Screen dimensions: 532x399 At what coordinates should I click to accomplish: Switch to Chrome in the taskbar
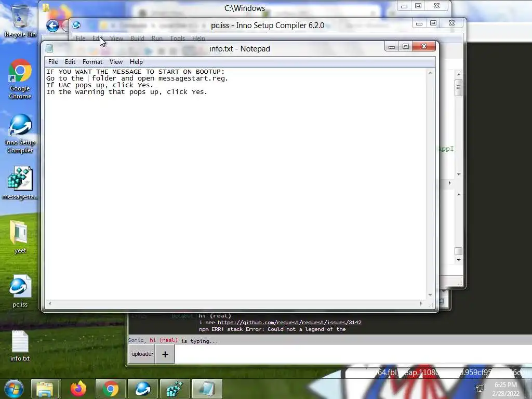(111, 389)
